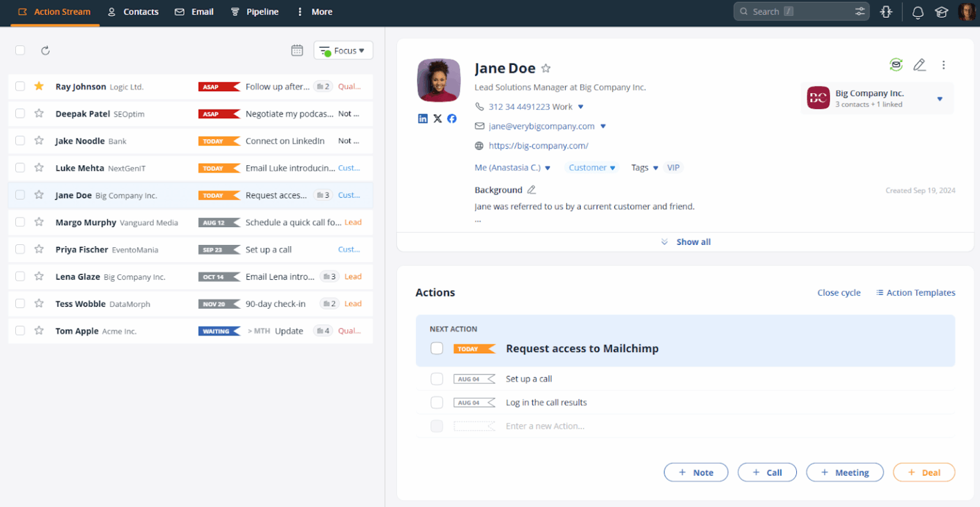The width and height of the screenshot is (980, 507).
Task: Expand the Big Company Inc. panel chevron
Action: 939,98
